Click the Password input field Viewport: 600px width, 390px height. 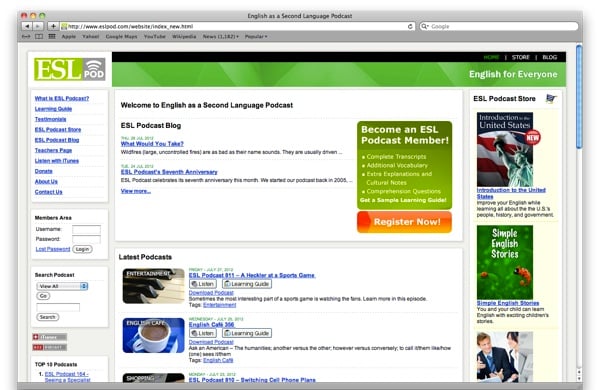pyautogui.click(x=86, y=239)
